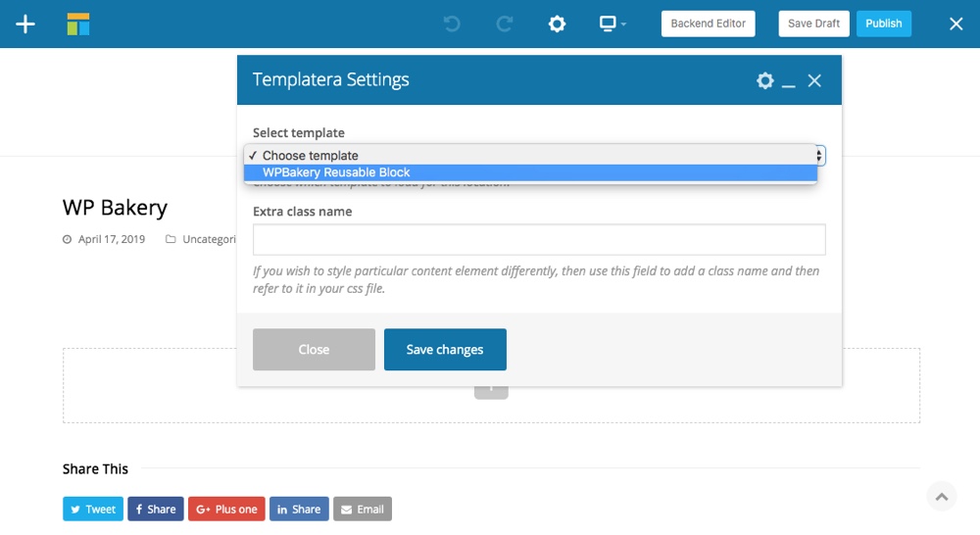The image size is (980, 535).
Task: Click the Undo arrow icon
Action: (452, 24)
